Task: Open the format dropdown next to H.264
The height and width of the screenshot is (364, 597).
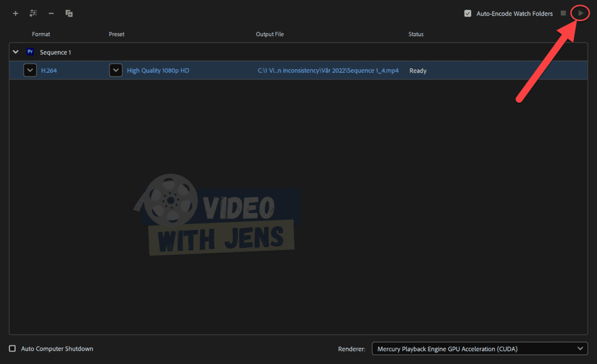Action: click(30, 70)
